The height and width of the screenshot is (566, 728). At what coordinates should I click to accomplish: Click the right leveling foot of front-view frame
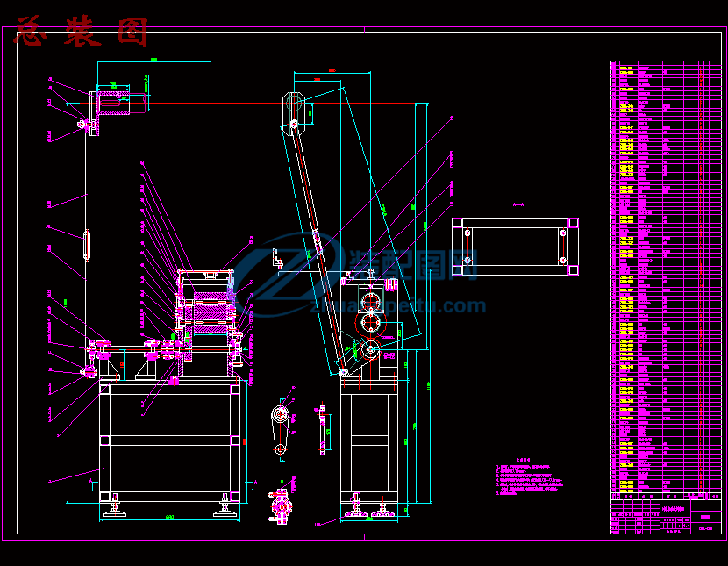(x=226, y=506)
